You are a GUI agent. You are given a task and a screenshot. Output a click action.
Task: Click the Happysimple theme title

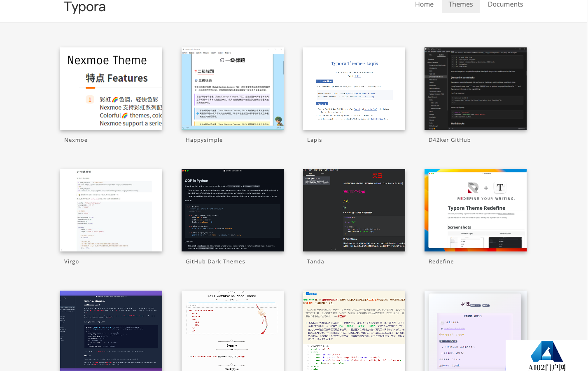pos(204,140)
